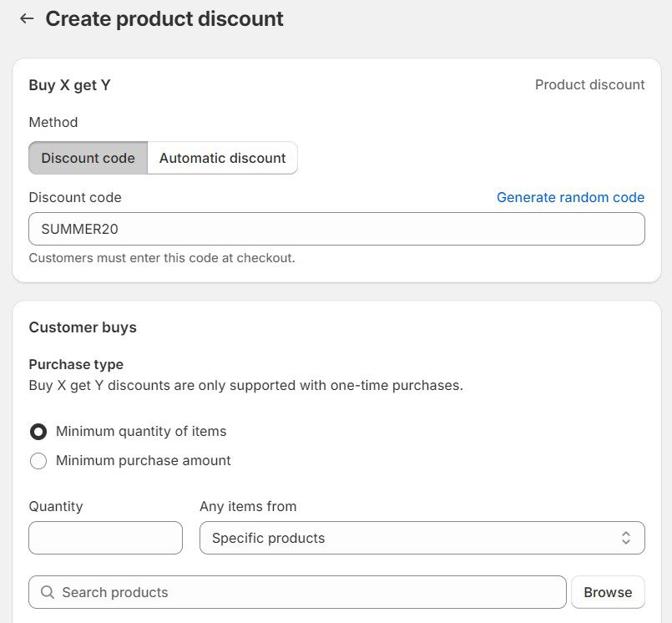672x623 pixels.
Task: Click the 'Any items from' field label
Action: tap(248, 506)
